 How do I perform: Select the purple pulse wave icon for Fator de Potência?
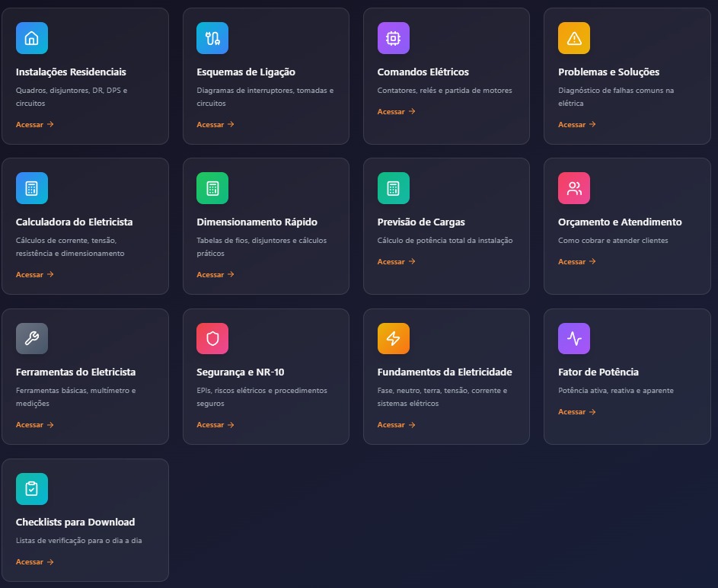coord(574,339)
